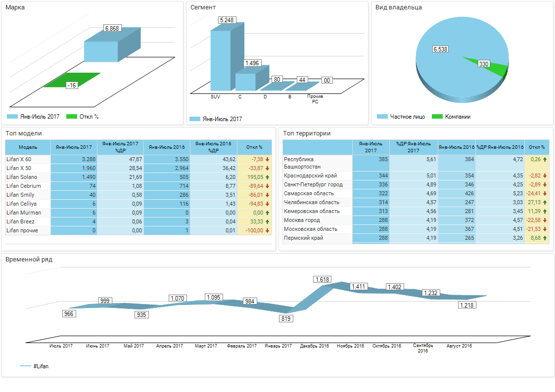Click %ДР Янв-Июль 2017 header in territories table
This screenshot has height=392, width=555.
[x=414, y=147]
